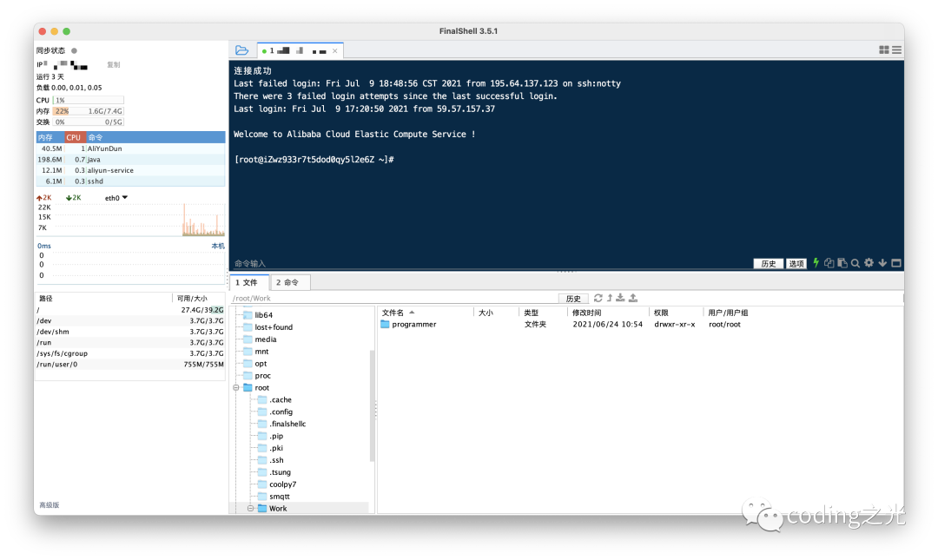This screenshot has height=560, width=938.
Task: Sort processes by the 命令 column
Action: (155, 137)
